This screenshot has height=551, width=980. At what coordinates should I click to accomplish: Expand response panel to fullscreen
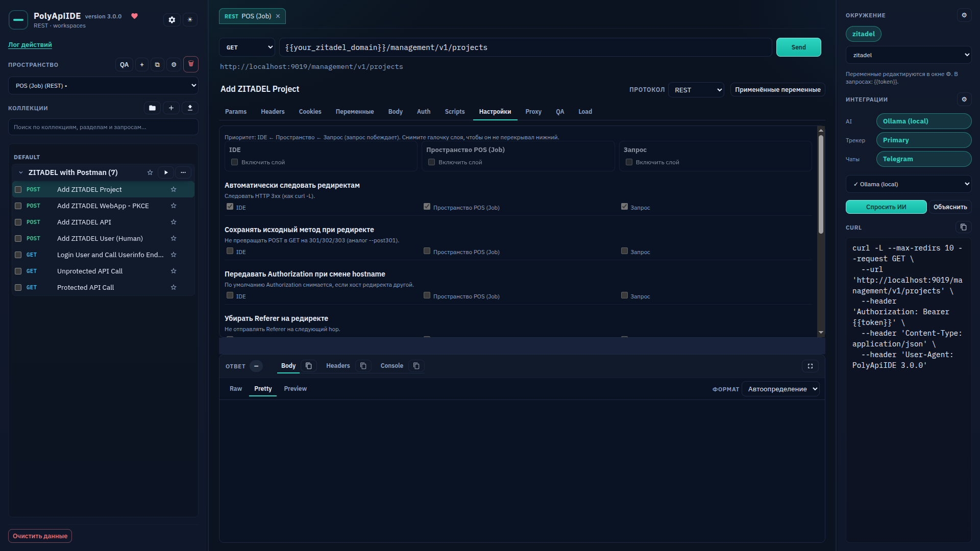pyautogui.click(x=810, y=366)
